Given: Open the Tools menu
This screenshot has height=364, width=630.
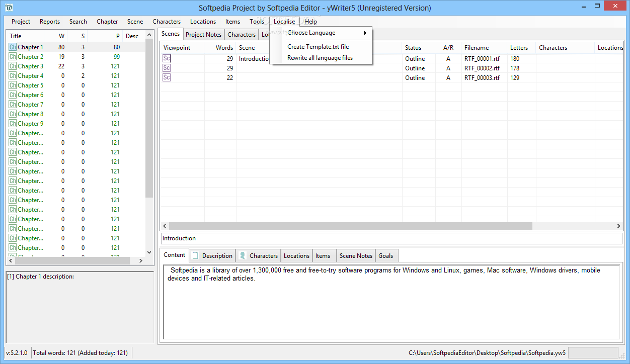Looking at the screenshot, I should 257,22.
